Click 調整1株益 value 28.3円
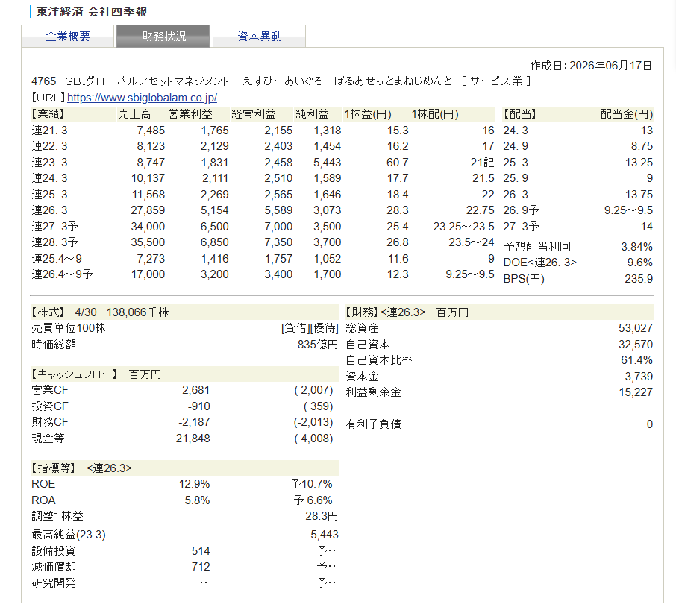The image size is (676, 616). pos(322,516)
